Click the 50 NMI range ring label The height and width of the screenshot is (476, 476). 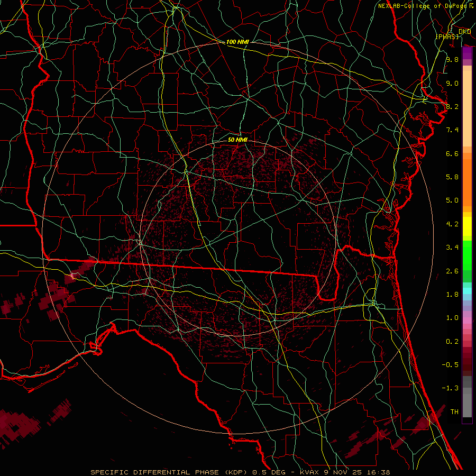point(237,140)
